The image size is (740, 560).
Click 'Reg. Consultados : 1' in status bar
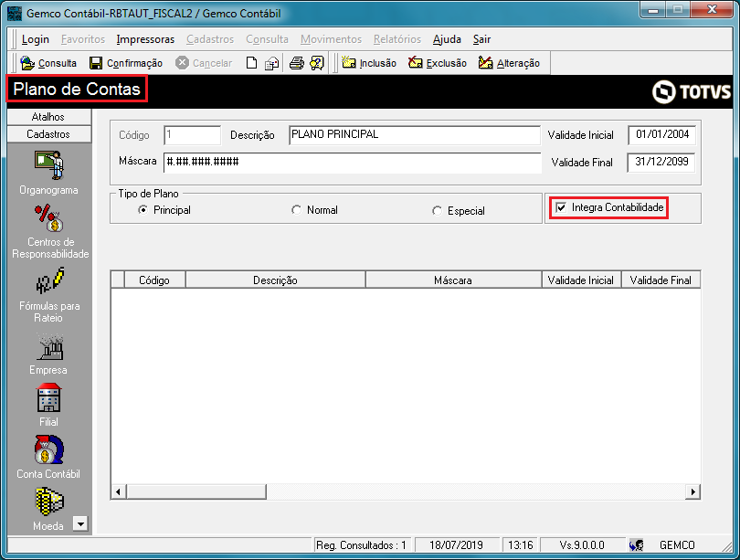pos(361,545)
